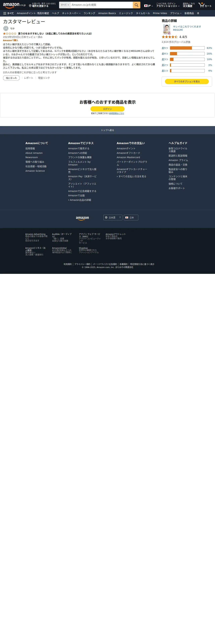The image size is (215, 644).
Task: Open the hamburger すべて menu
Action: [9, 13]
